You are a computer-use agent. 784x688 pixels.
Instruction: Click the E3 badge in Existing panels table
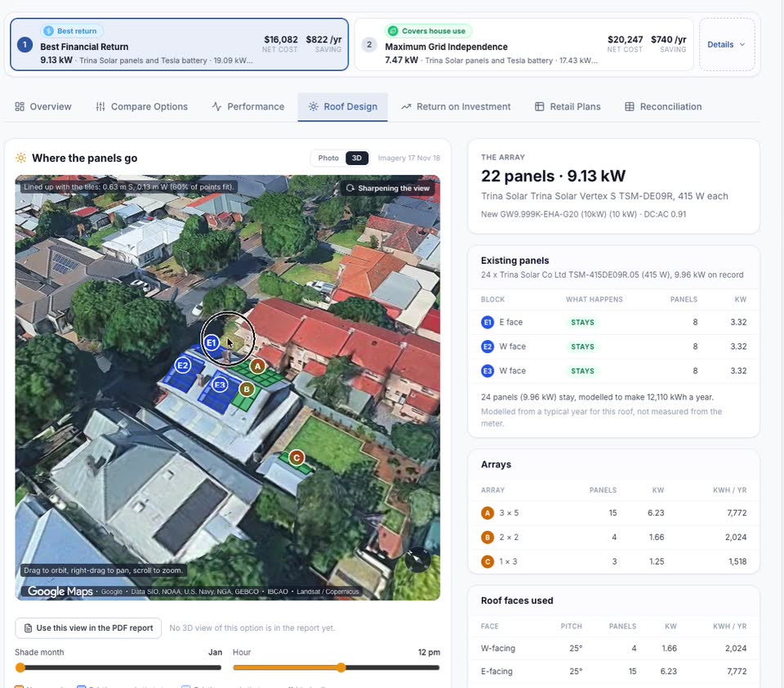(x=488, y=371)
